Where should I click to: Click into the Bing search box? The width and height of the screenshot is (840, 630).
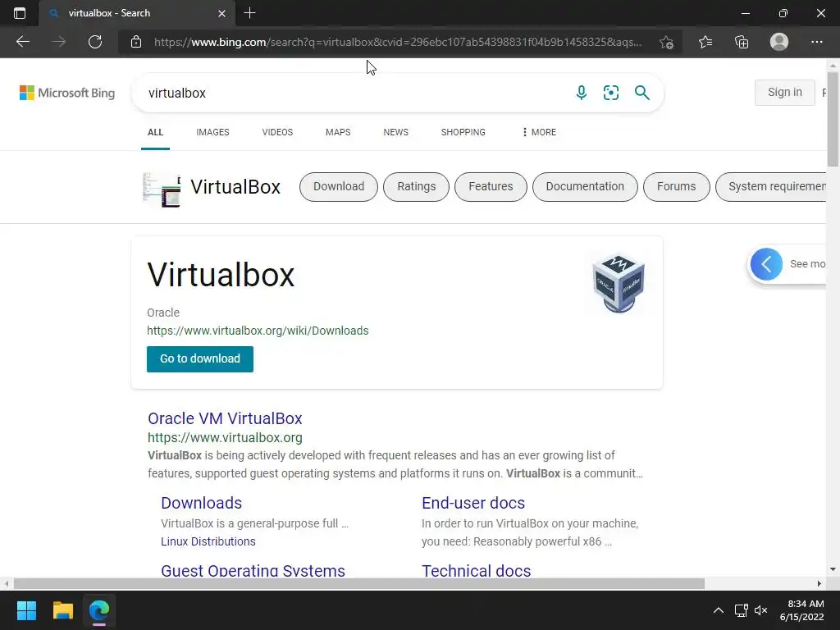pyautogui.click(x=354, y=93)
